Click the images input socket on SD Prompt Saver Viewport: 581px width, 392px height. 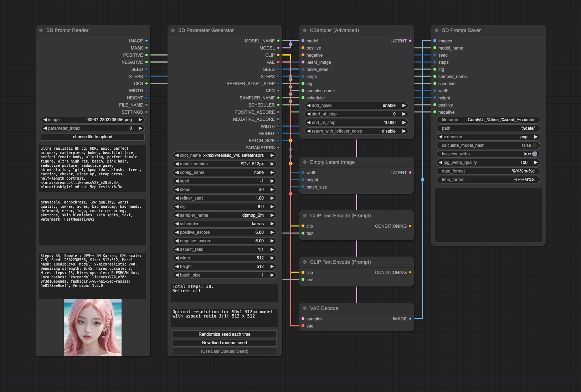(435, 41)
